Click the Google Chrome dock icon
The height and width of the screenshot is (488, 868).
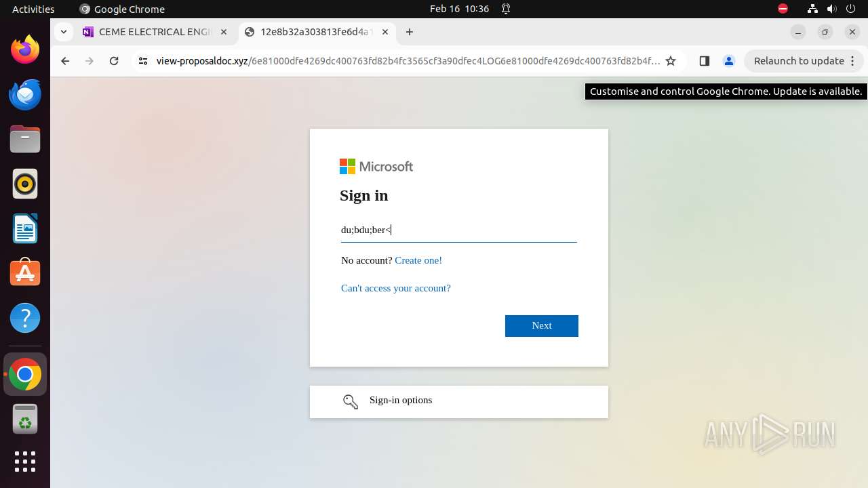coord(25,374)
